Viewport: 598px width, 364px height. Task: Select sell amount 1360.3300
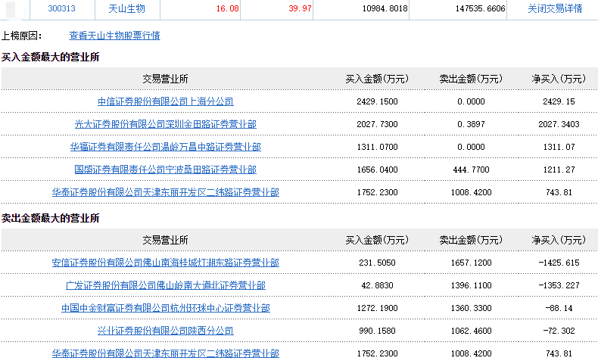(x=471, y=308)
